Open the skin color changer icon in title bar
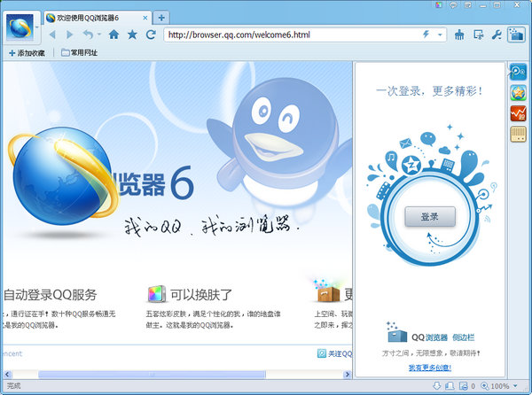This screenshot has width=532, height=395. click(439, 4)
